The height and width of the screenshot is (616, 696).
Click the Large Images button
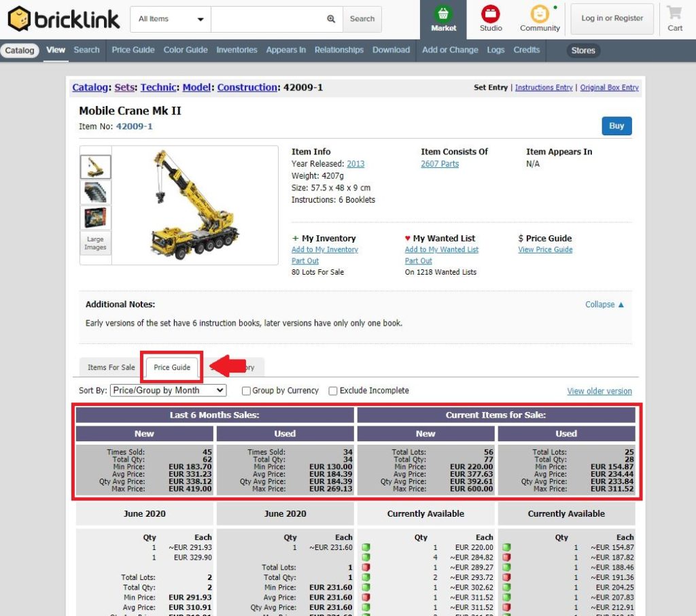[x=95, y=243]
